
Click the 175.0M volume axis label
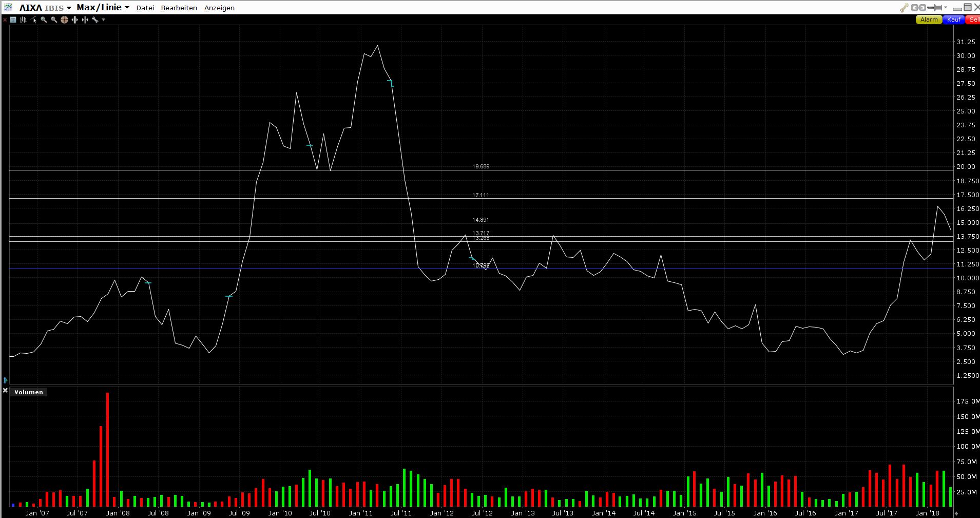(968, 401)
